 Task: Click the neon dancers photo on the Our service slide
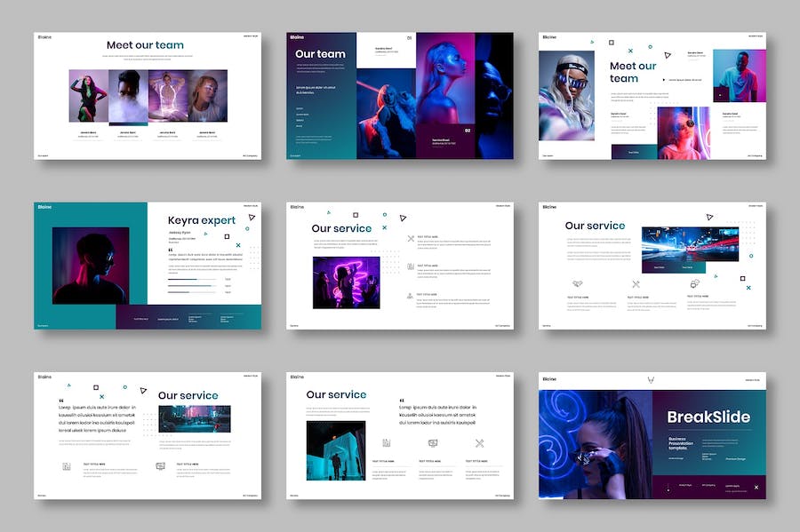(x=346, y=282)
